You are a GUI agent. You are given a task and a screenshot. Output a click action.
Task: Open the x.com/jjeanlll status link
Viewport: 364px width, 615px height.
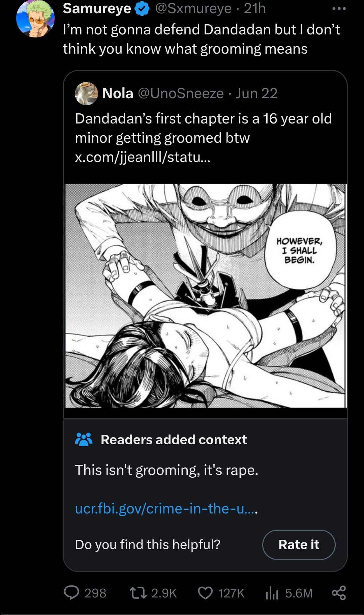click(142, 157)
